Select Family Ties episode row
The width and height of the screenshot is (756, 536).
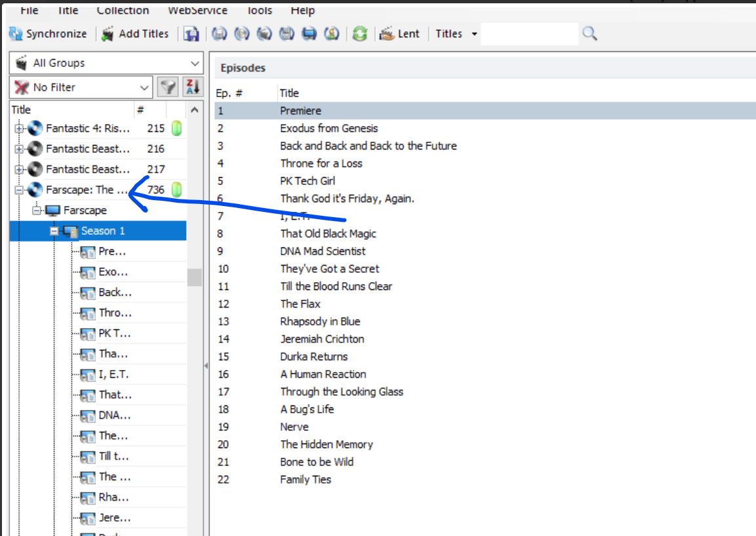point(485,480)
